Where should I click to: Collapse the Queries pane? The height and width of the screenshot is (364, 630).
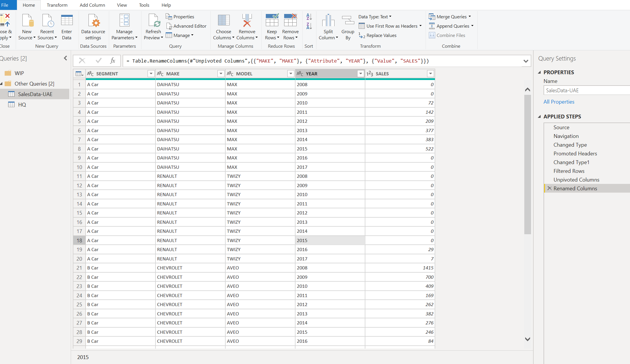[66, 58]
